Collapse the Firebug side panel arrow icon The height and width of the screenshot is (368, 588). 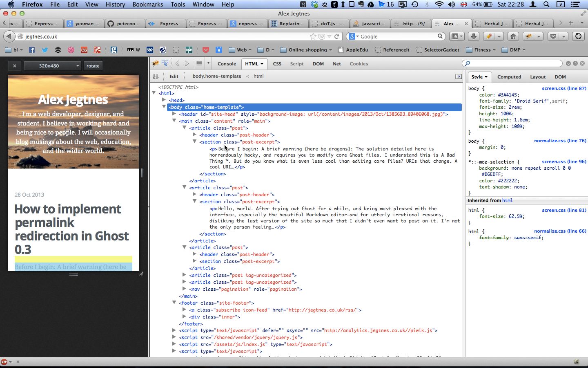coord(458,76)
